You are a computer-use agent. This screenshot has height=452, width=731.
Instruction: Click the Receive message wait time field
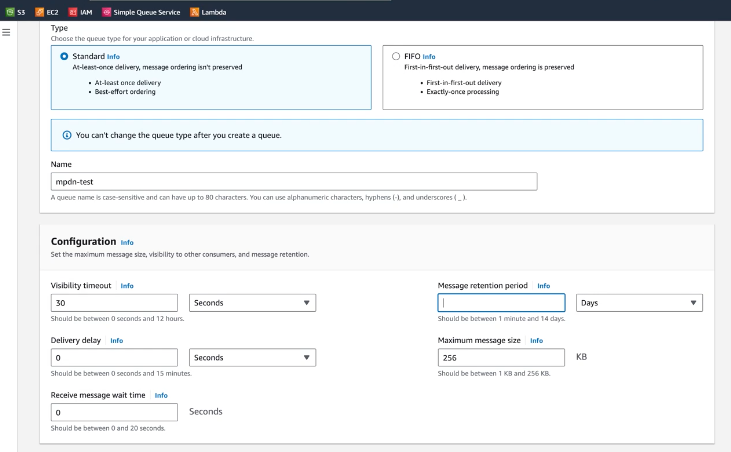(x=114, y=412)
